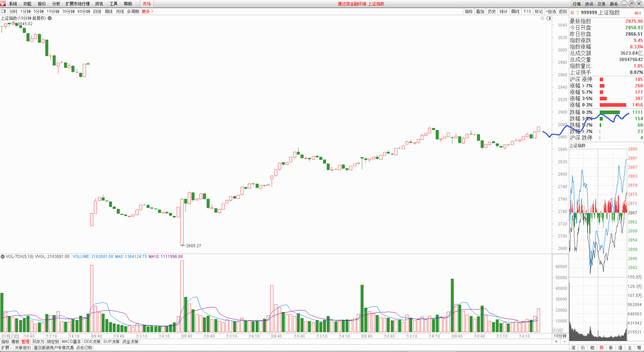Switch chart to 日线 period
This screenshot has width=644, height=352.
(97, 11)
